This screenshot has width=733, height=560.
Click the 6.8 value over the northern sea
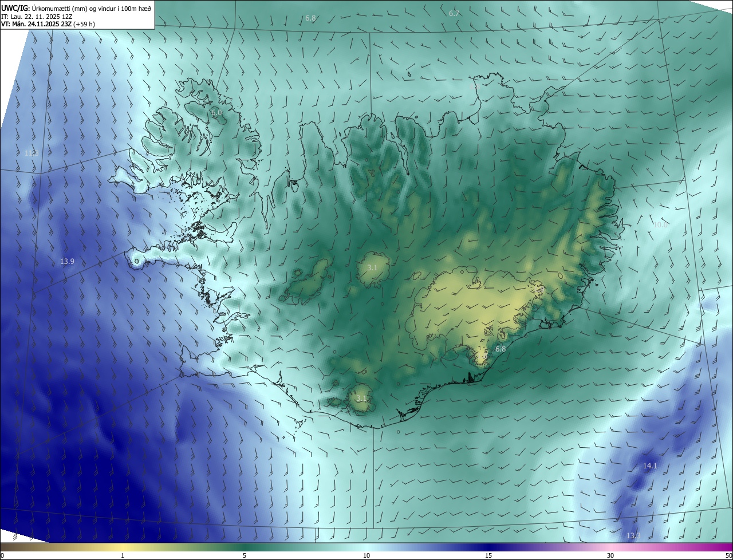(x=310, y=18)
